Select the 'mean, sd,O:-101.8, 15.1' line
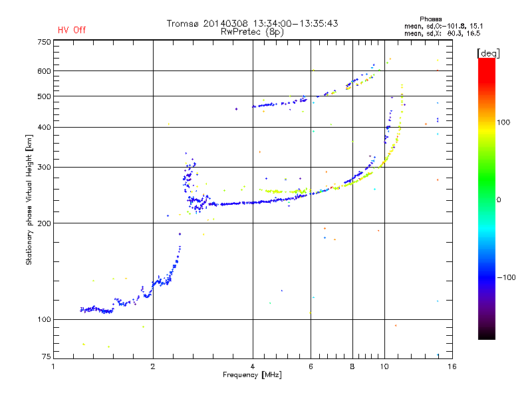Viewport: 532px width, 399px height. click(x=444, y=26)
